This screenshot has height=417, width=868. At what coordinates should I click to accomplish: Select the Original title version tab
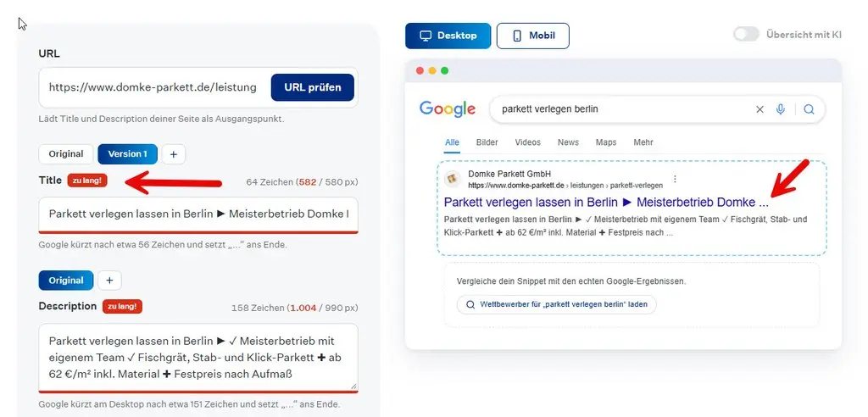pyautogui.click(x=66, y=154)
